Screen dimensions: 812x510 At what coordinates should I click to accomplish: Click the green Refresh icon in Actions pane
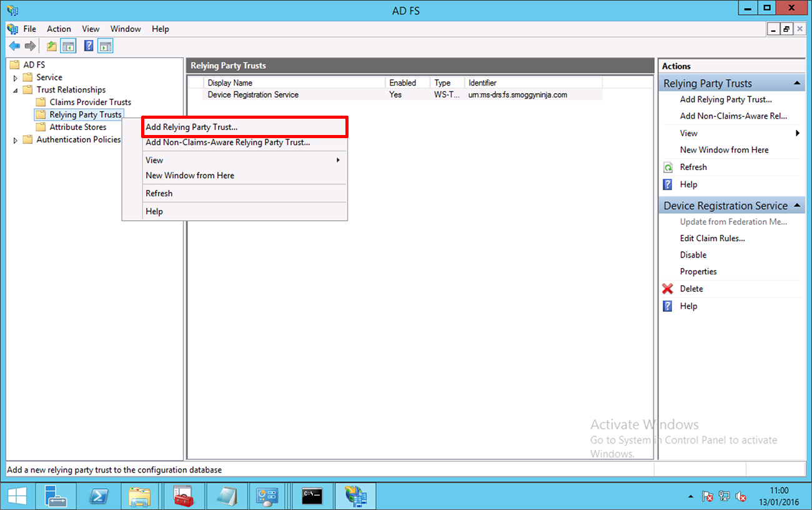click(668, 167)
